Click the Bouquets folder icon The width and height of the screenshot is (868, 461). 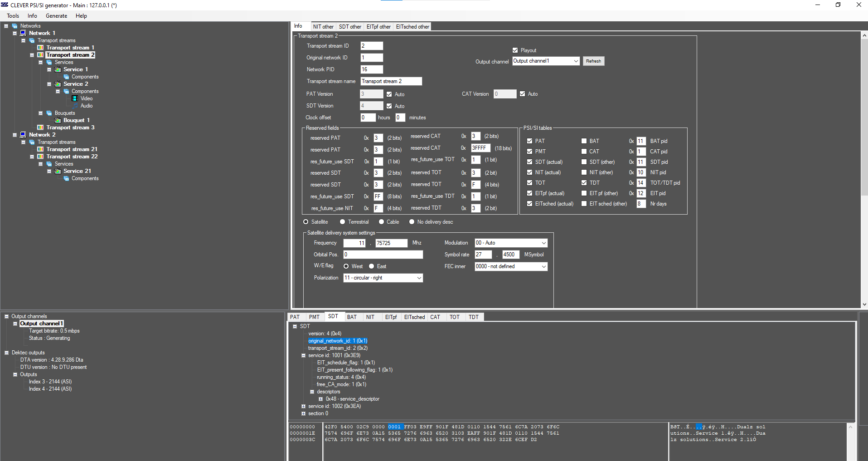[x=49, y=113]
